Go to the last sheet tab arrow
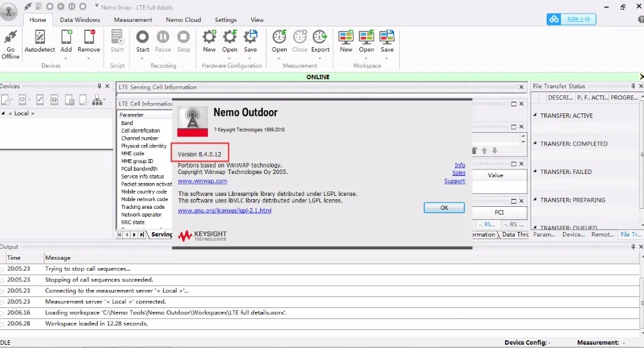Screen dimensions: 644x348 pos(142,235)
